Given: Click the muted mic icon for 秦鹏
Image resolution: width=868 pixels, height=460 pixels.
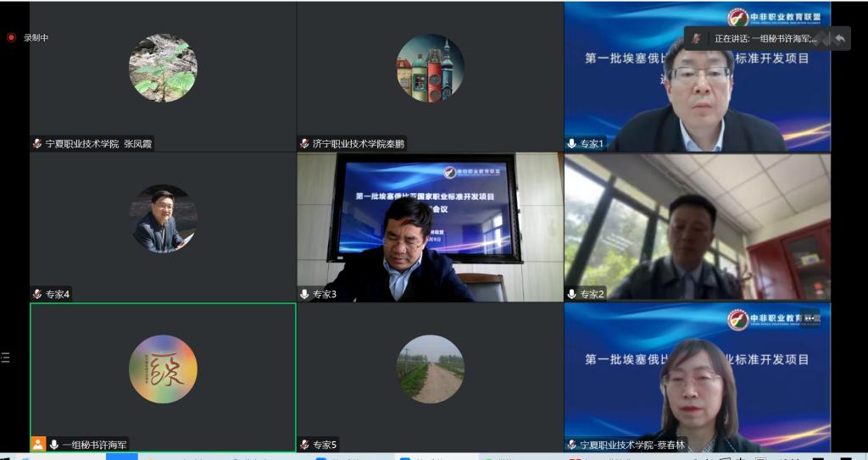Looking at the screenshot, I should (x=304, y=144).
